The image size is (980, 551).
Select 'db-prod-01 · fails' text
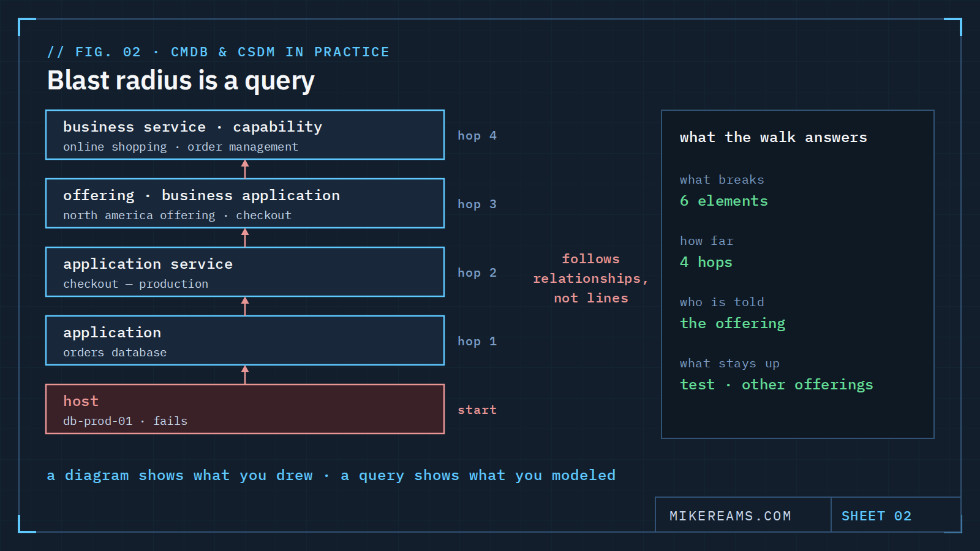[125, 421]
